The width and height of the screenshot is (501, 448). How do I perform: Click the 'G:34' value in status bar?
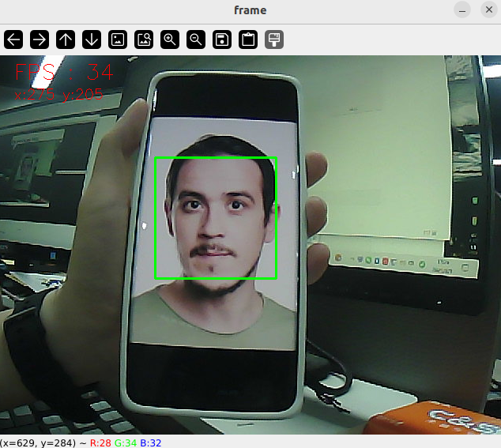point(125,443)
